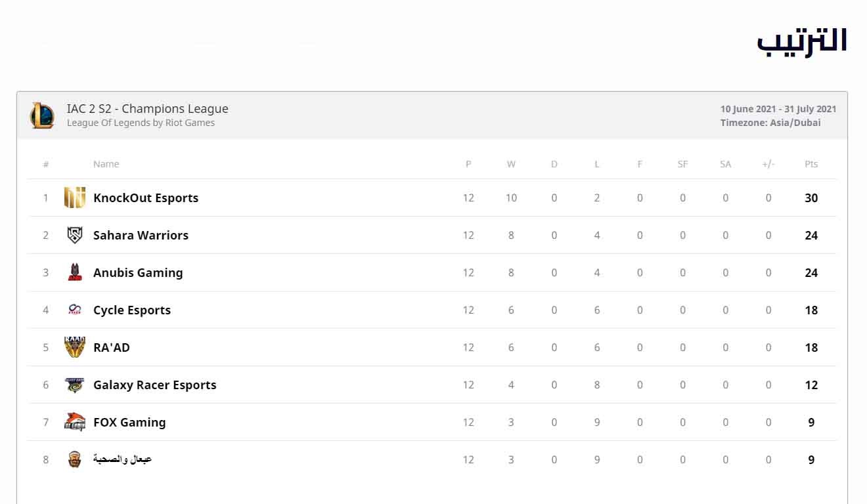The width and height of the screenshot is (867, 504).
Task: Open the KnockOut Esports team name
Action: (x=146, y=198)
